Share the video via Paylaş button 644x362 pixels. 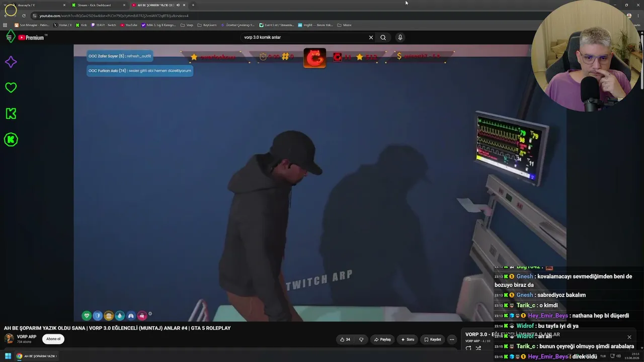(x=382, y=339)
